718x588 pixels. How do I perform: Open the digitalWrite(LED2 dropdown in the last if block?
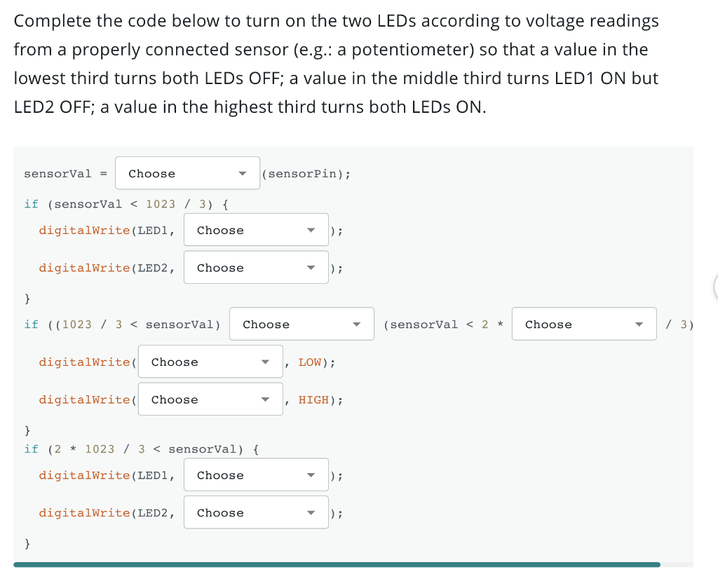[256, 512]
